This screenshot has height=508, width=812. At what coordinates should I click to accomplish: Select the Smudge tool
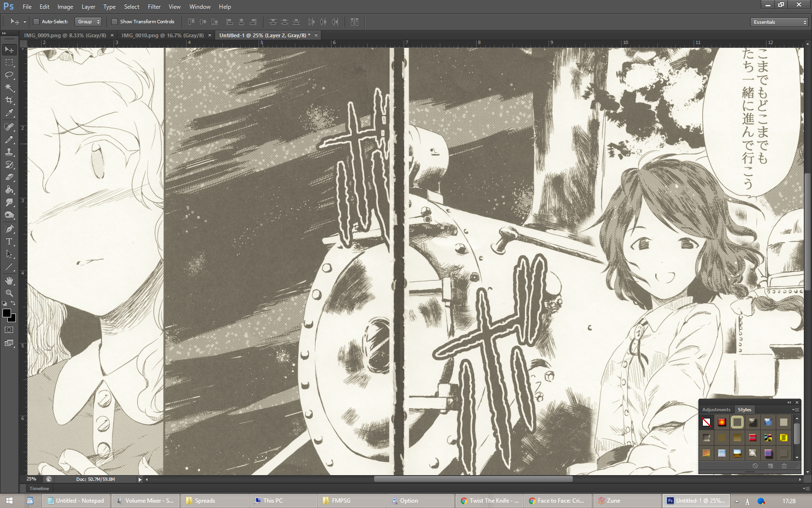pyautogui.click(x=9, y=202)
